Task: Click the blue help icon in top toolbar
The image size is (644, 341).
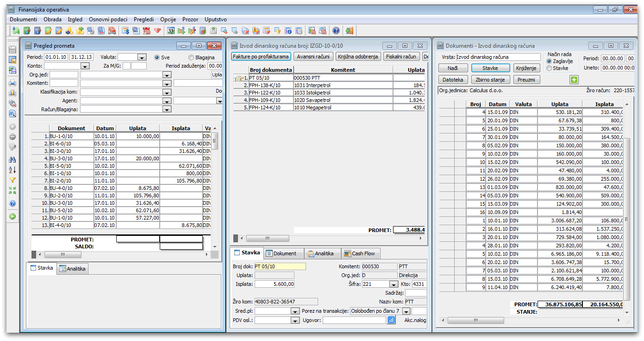Action: pos(336,31)
